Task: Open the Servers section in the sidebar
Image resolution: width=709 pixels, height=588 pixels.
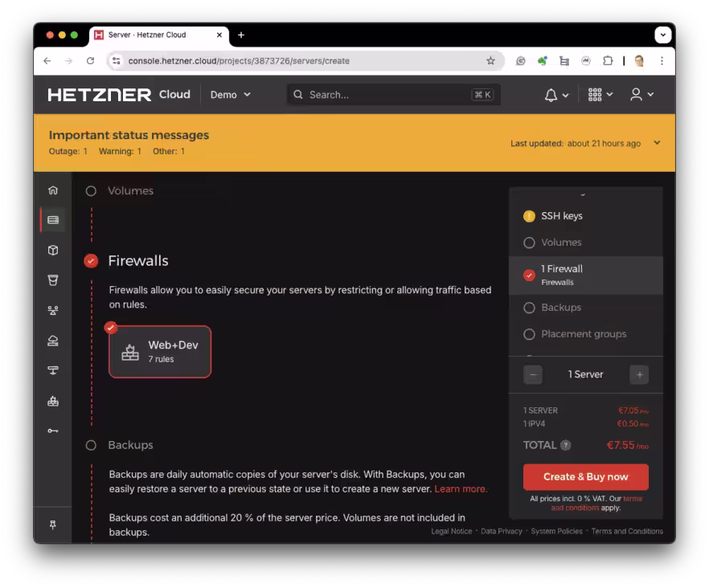Action: 52,218
